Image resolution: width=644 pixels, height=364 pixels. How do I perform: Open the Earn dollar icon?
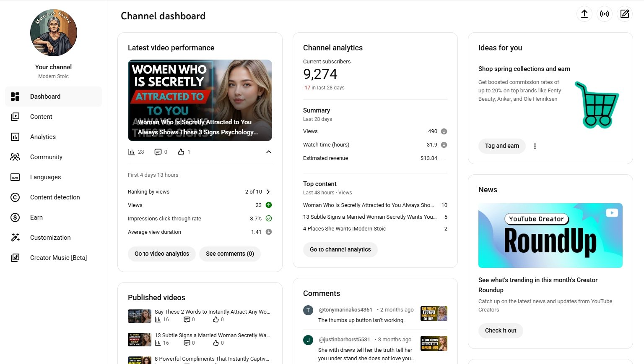pos(15,217)
